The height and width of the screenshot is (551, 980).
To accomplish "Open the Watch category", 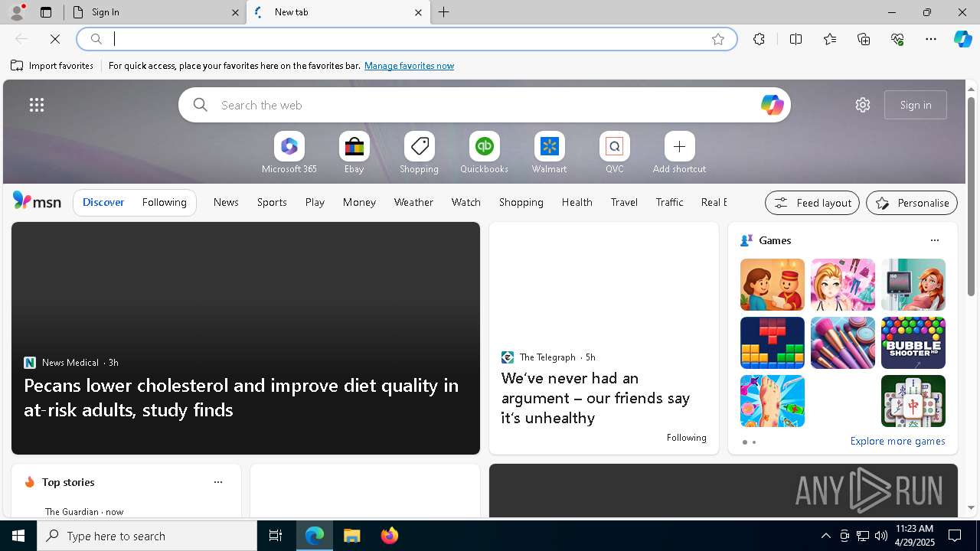I will (x=466, y=202).
